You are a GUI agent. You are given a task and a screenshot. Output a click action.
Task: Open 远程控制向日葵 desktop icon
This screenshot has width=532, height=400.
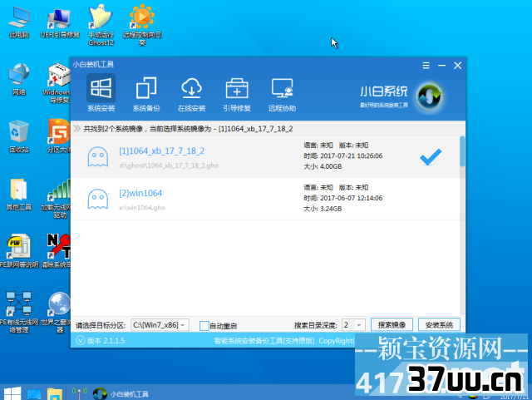[142, 25]
